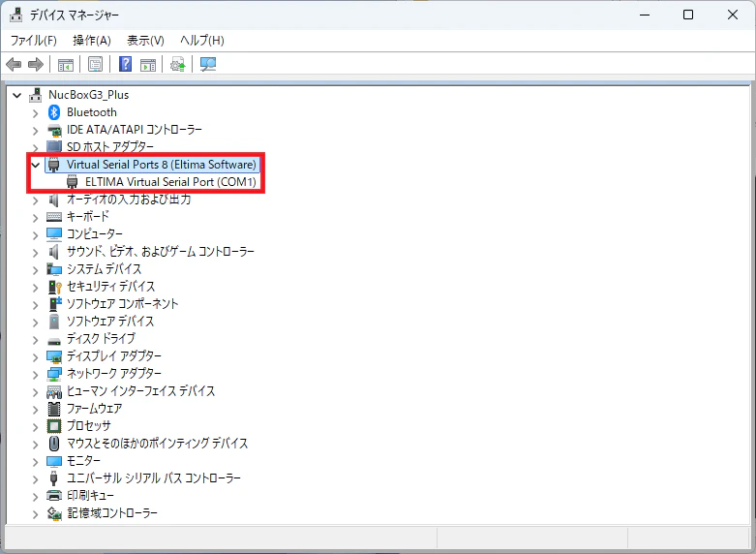Select the キーボード label
The width and height of the screenshot is (756, 554).
(88, 217)
